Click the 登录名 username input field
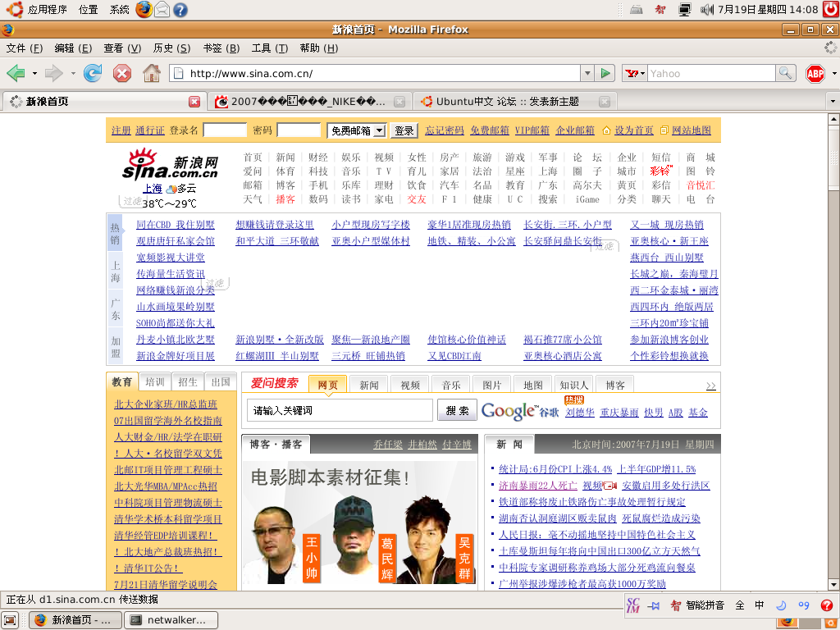Viewport: 840px width, 630px height. [x=225, y=130]
